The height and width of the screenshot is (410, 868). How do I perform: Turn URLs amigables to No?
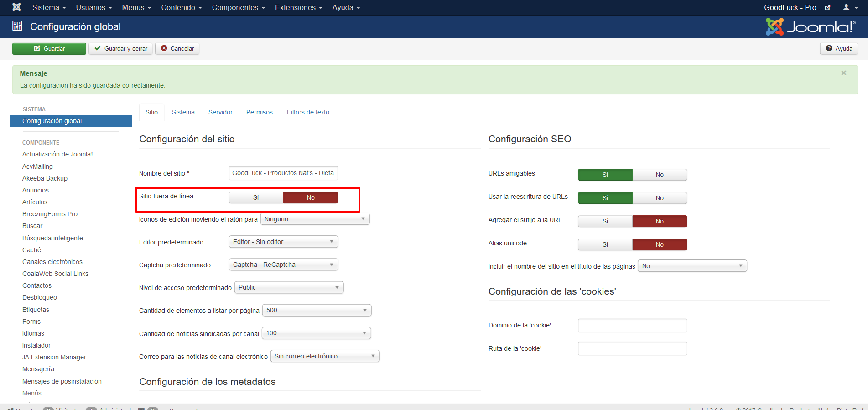659,175
